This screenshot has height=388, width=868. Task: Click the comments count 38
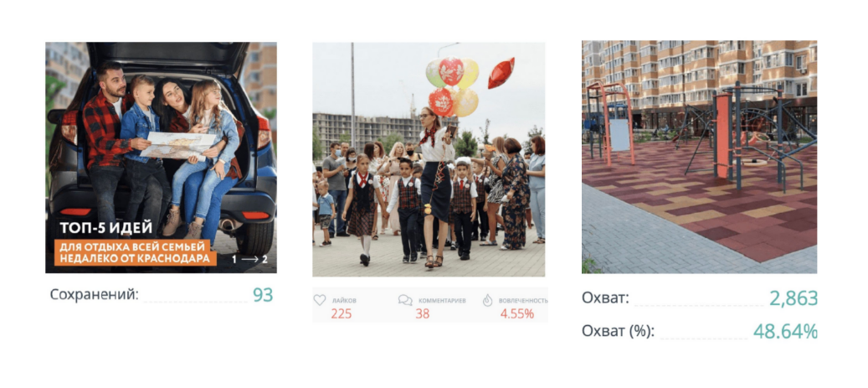[423, 313]
